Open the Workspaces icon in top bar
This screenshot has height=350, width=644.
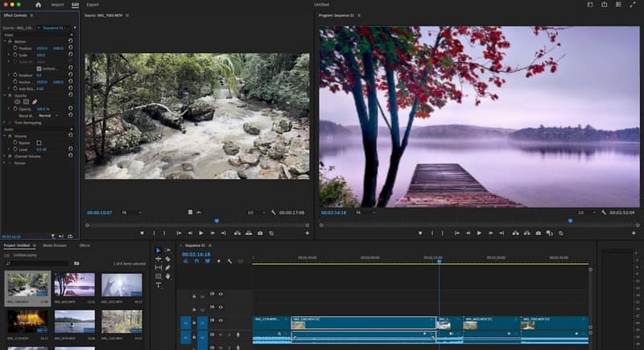pos(590,5)
